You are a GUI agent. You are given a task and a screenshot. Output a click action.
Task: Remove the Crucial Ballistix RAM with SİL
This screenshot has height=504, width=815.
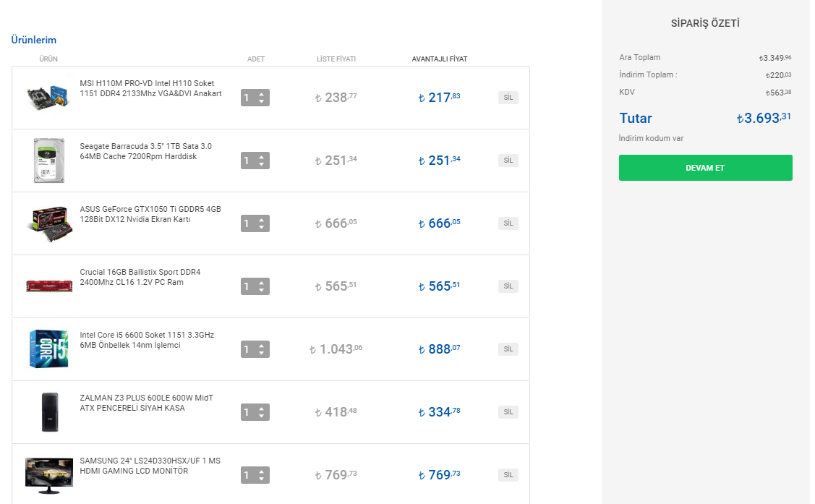(508, 286)
